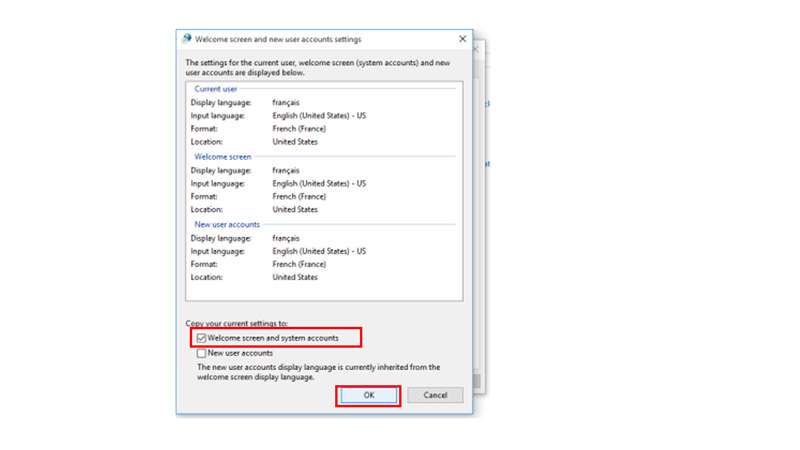Viewport: 800px width, 450px height.
Task: Click French (France) format under Welcome screen
Action: click(x=299, y=196)
